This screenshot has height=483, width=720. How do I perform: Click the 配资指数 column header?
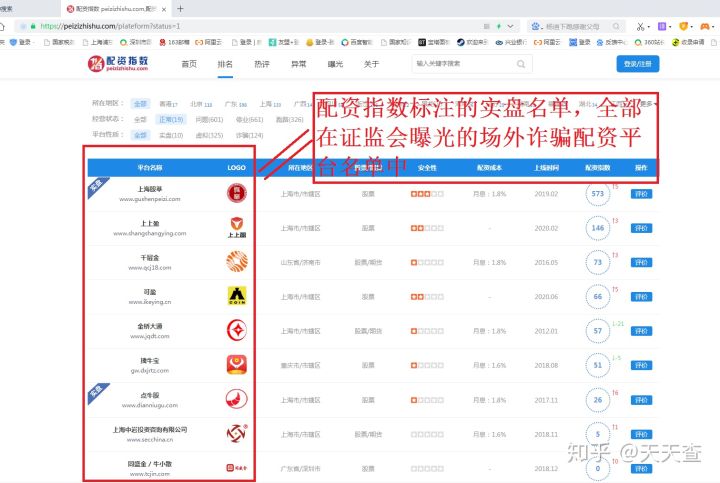[x=597, y=168]
